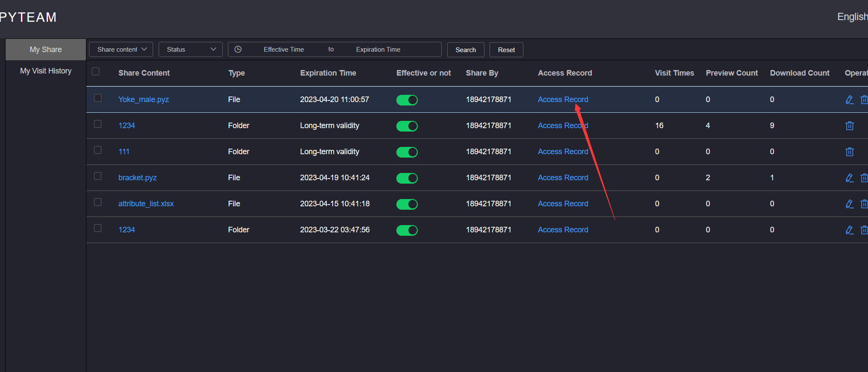Switch to My Visit History

coord(46,71)
